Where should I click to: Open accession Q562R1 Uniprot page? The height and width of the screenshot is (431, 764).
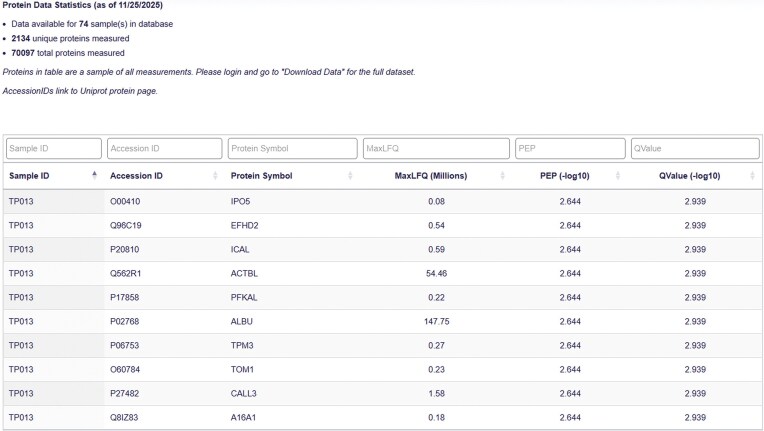click(x=125, y=273)
